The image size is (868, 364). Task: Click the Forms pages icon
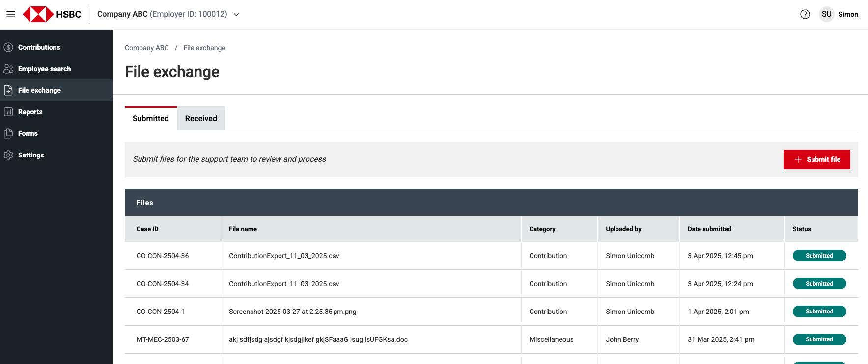8,133
